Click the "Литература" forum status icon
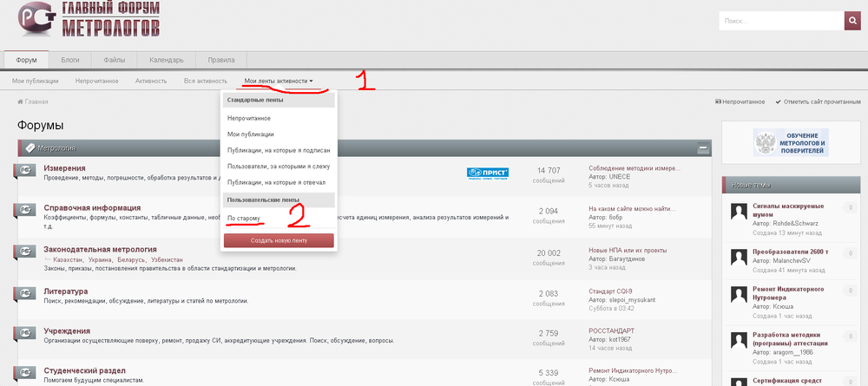 (26, 294)
